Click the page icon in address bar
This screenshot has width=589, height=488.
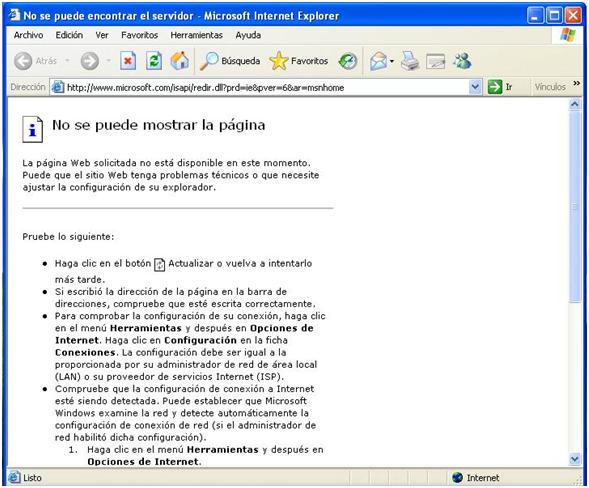point(58,87)
